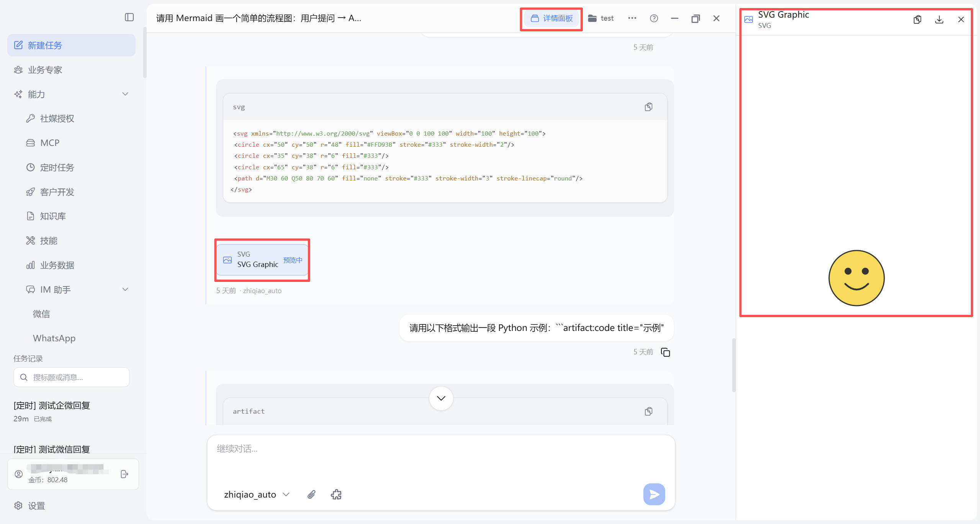Click the help question mark icon
Viewport: 980px width, 524px height.
(x=654, y=18)
